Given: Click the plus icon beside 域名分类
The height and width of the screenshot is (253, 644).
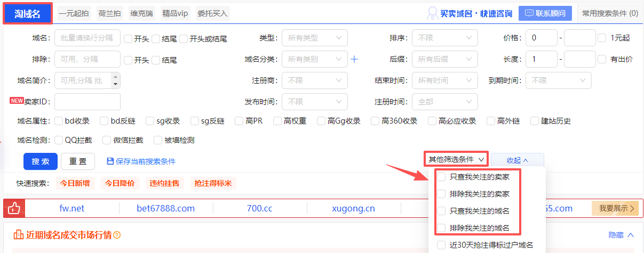Looking at the screenshot, I should pos(354,59).
